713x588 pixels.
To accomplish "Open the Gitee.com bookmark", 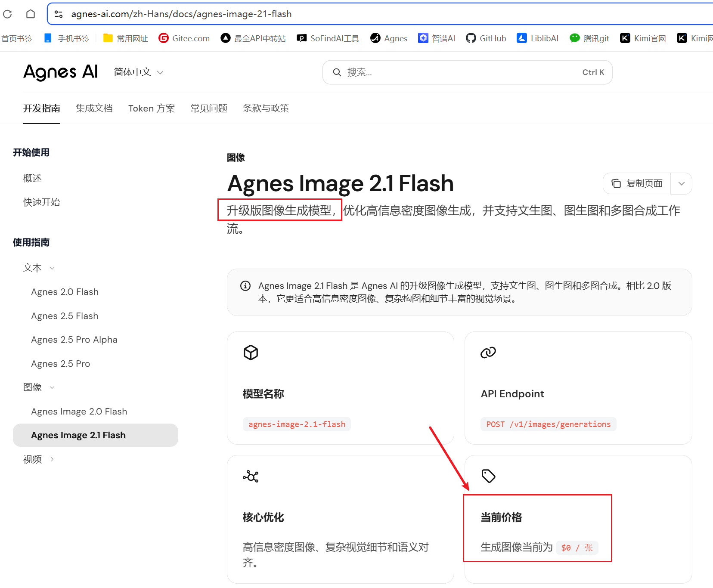I will (184, 38).
